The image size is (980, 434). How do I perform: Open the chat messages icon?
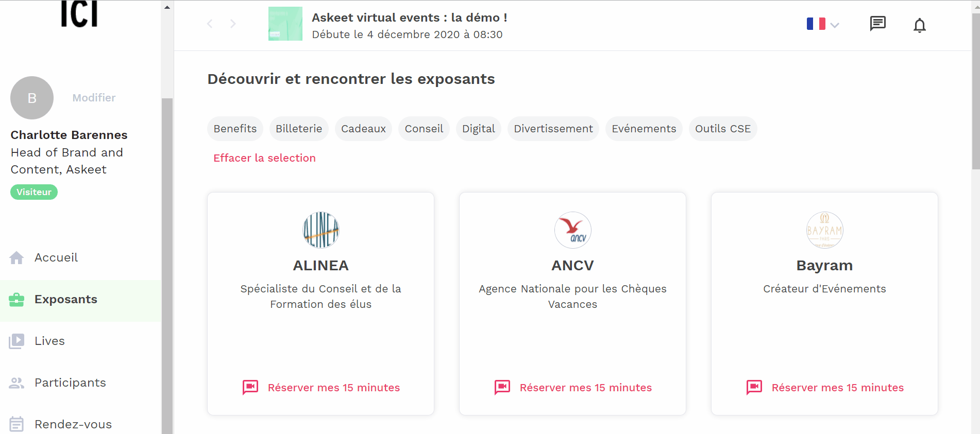877,24
